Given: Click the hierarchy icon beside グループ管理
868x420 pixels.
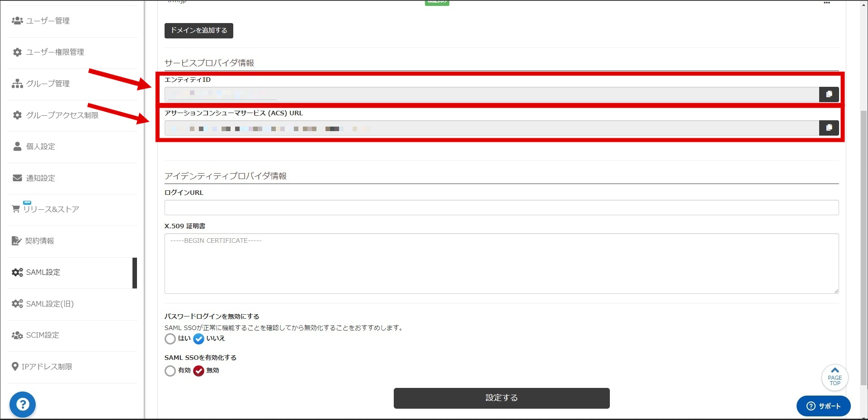Looking at the screenshot, I should coord(17,84).
